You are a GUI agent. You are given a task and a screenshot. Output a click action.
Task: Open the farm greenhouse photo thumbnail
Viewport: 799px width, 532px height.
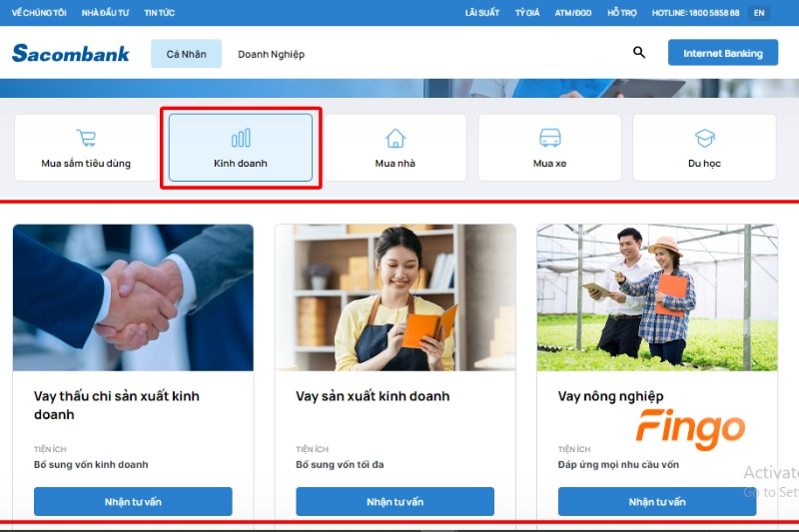(657, 297)
